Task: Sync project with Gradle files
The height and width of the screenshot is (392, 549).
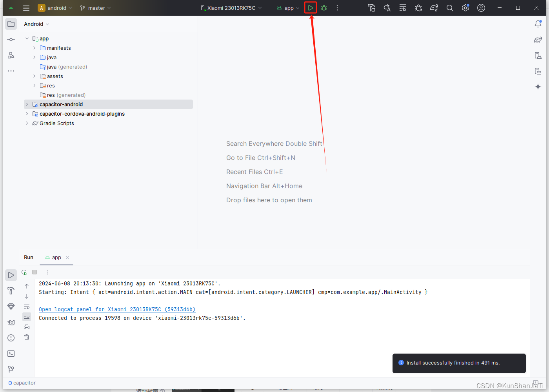Action: click(x=434, y=7)
